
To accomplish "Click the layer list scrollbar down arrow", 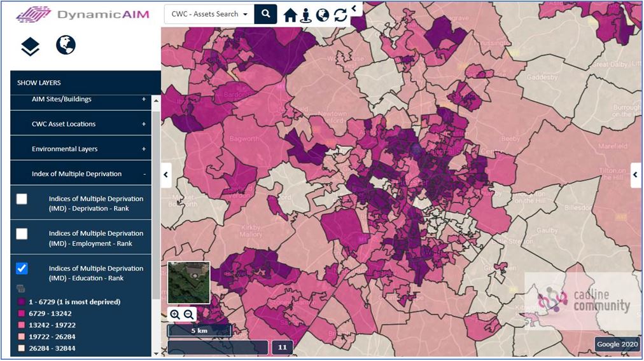I will tap(156, 353).
